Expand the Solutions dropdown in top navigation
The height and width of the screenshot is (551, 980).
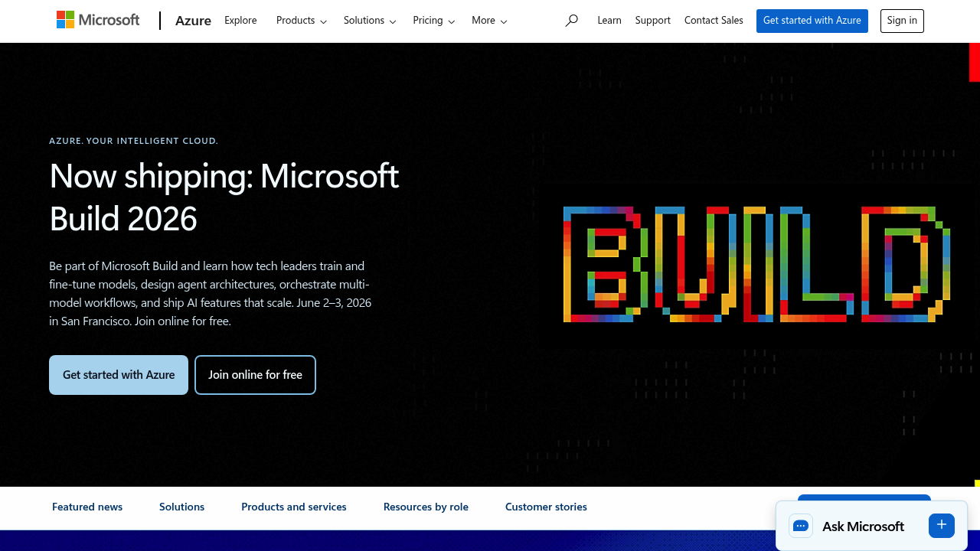point(370,21)
